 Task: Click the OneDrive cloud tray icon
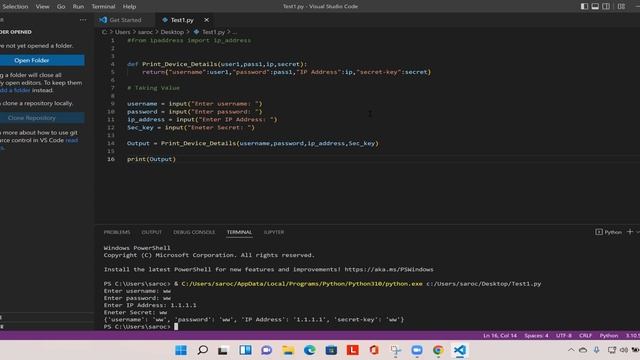pos(583,350)
